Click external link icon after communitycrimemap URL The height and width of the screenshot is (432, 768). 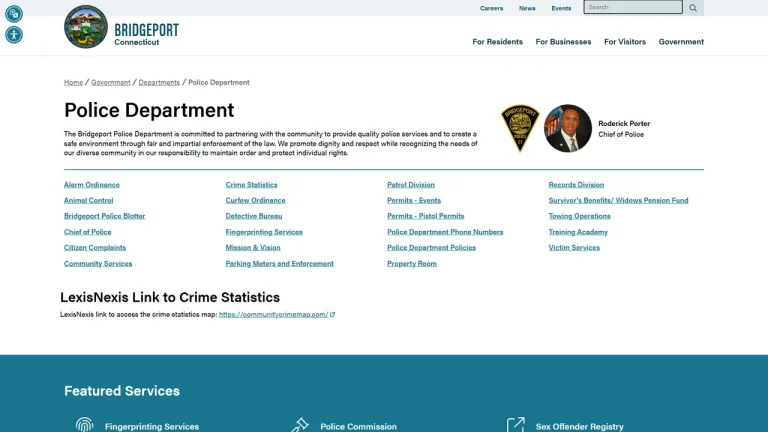pos(333,314)
